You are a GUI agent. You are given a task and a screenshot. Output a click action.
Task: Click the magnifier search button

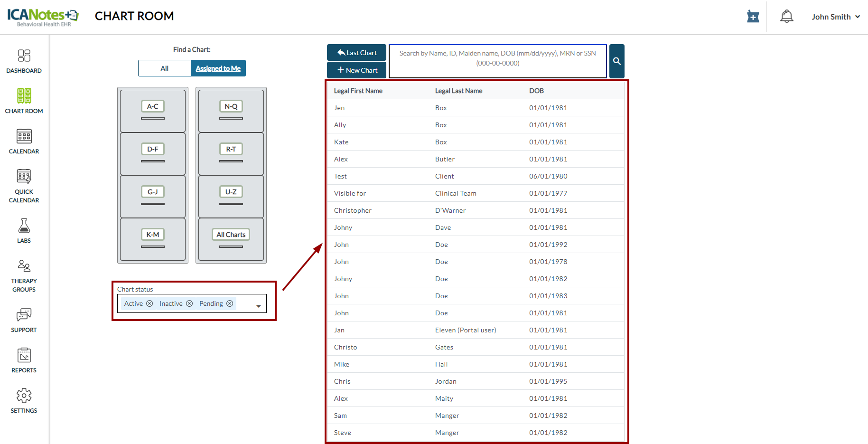coord(616,61)
